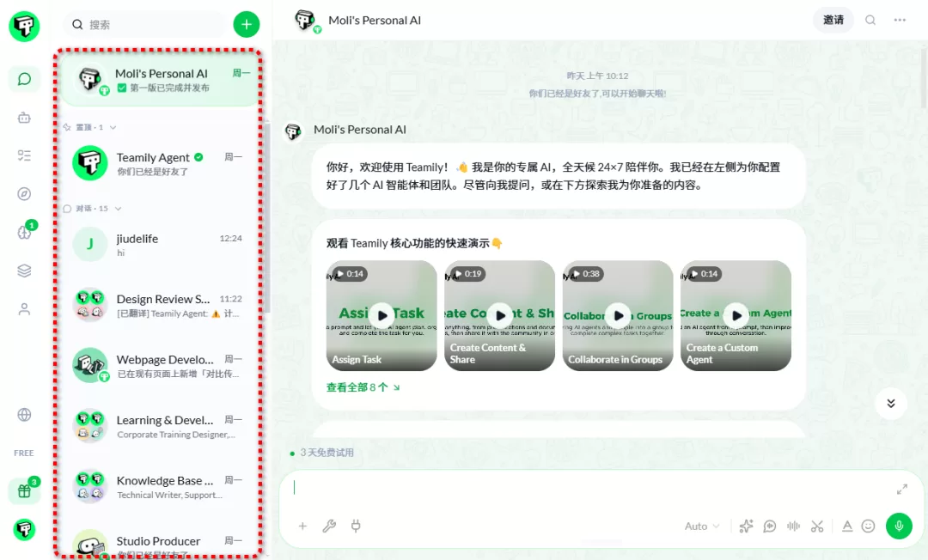The width and height of the screenshot is (928, 560).
Task: Click the user avatar in the sidebar's lower corner
Action: (x=24, y=529)
